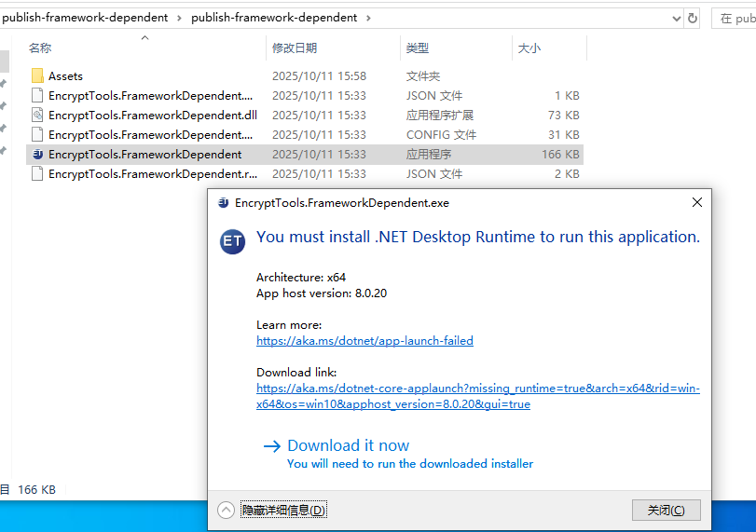
Task: Open the Assets folder icon
Action: tap(37, 75)
